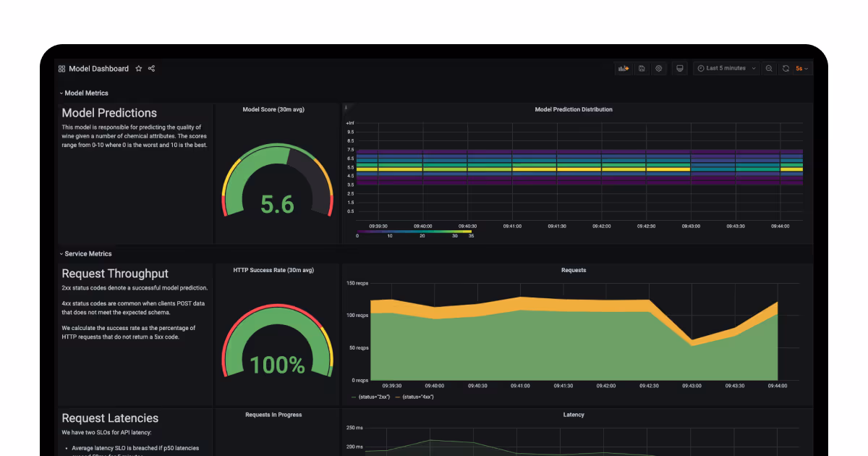Save the dashboard

click(x=642, y=68)
